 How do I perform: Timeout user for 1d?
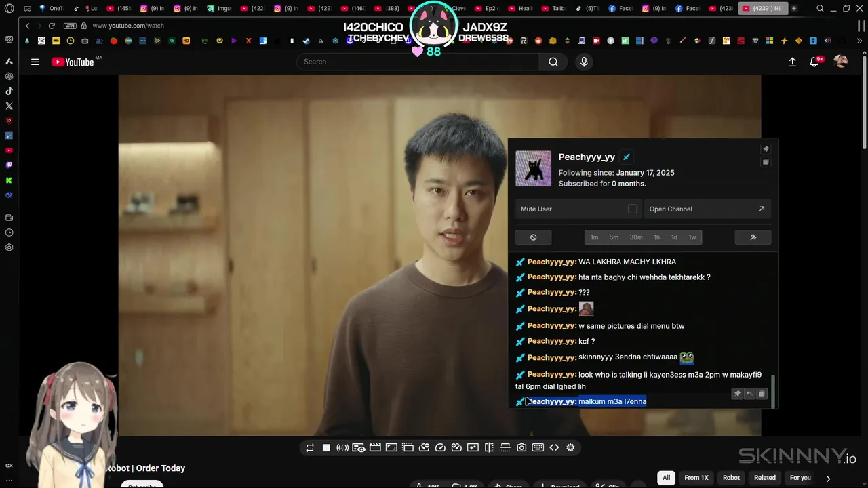pyautogui.click(x=674, y=237)
